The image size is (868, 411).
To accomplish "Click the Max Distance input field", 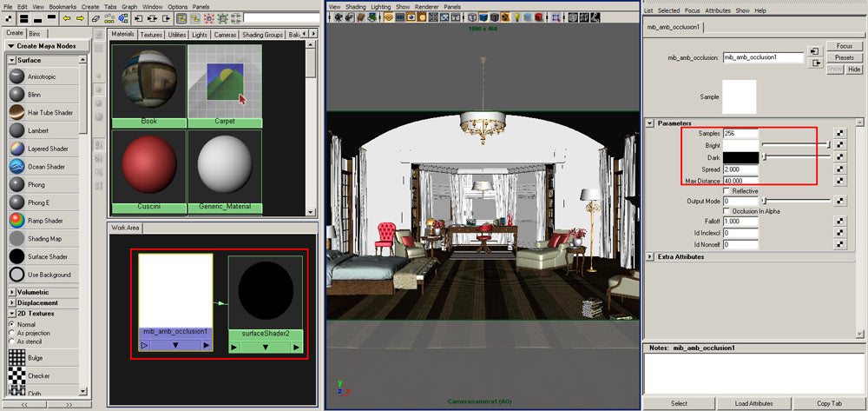I will (740, 181).
